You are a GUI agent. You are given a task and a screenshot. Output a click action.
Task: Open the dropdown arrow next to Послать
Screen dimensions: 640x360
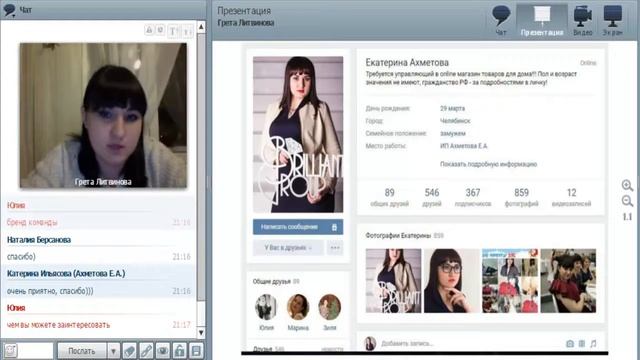click(x=113, y=351)
